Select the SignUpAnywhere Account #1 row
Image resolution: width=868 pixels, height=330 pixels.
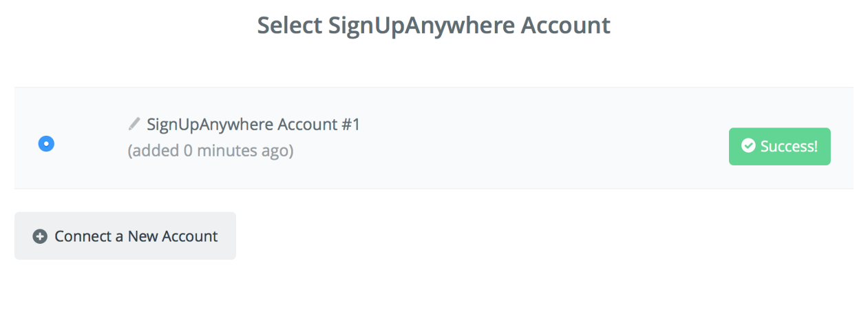[x=434, y=138]
